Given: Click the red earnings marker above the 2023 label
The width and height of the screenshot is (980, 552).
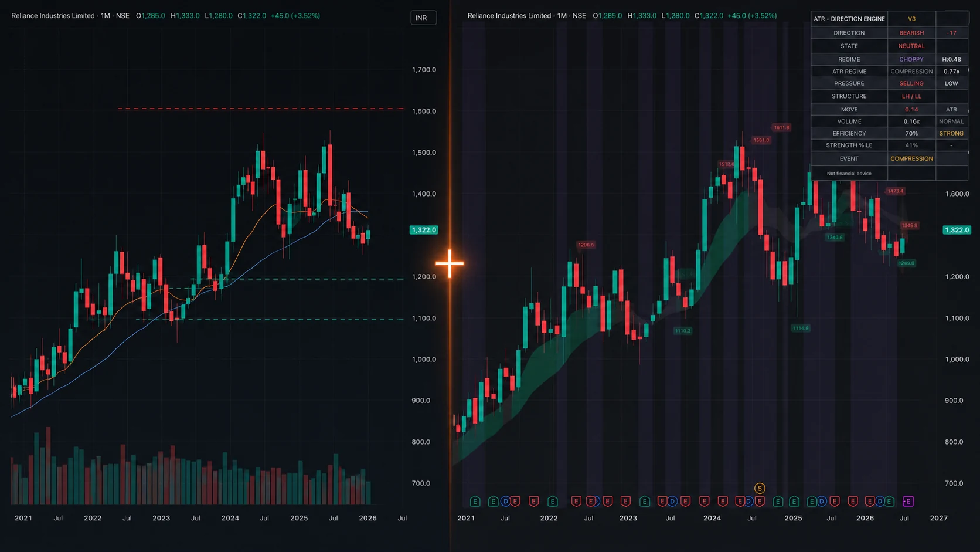Looking at the screenshot, I should pos(625,502).
